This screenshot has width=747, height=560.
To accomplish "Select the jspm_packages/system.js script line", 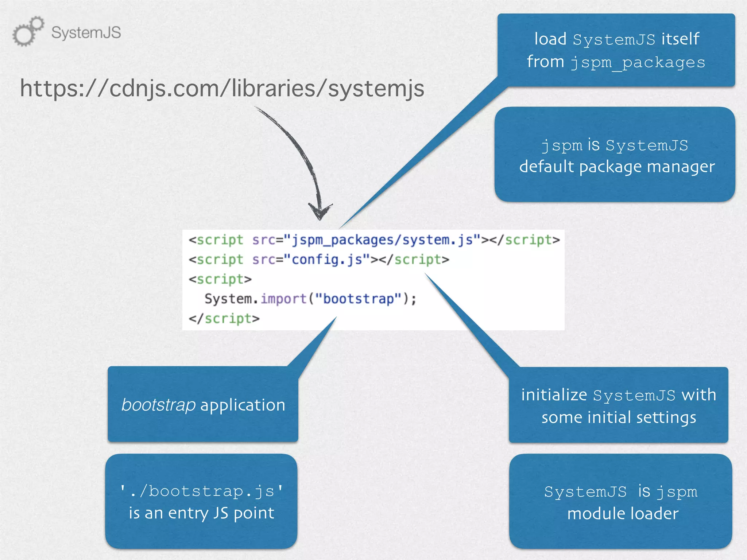I will (x=374, y=240).
